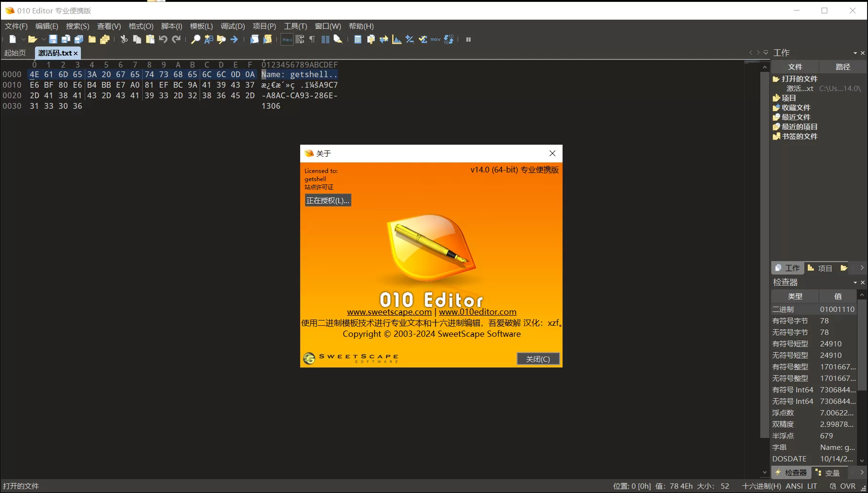
Task: Select the 收藏文件 tree node
Action: tap(796, 108)
